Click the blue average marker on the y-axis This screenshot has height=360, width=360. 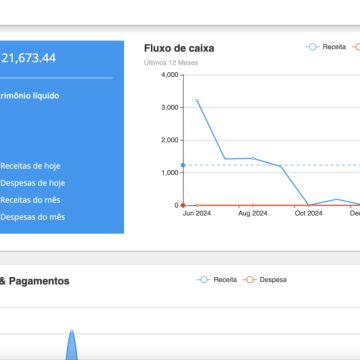[x=183, y=165]
